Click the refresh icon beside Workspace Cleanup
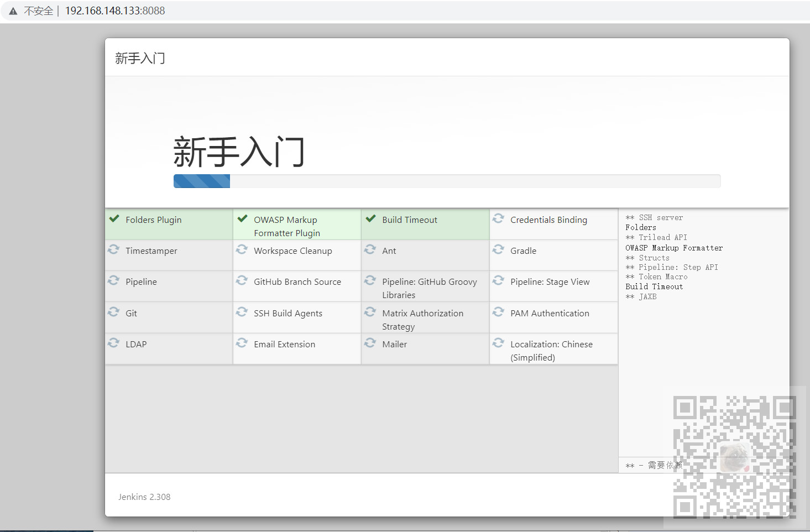810x532 pixels. [242, 249]
